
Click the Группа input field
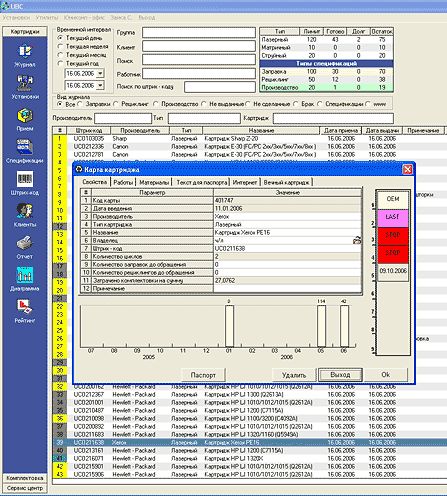199,33
